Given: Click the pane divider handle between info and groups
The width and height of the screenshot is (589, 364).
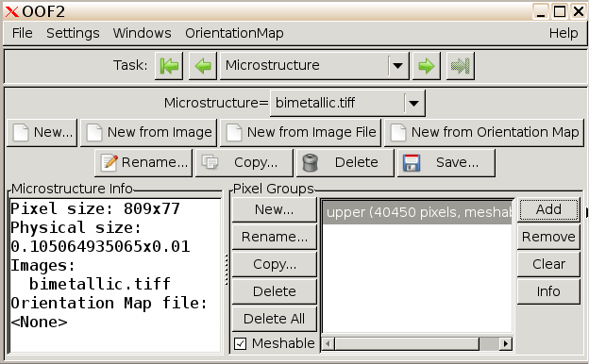Looking at the screenshot, I should click(227, 270).
